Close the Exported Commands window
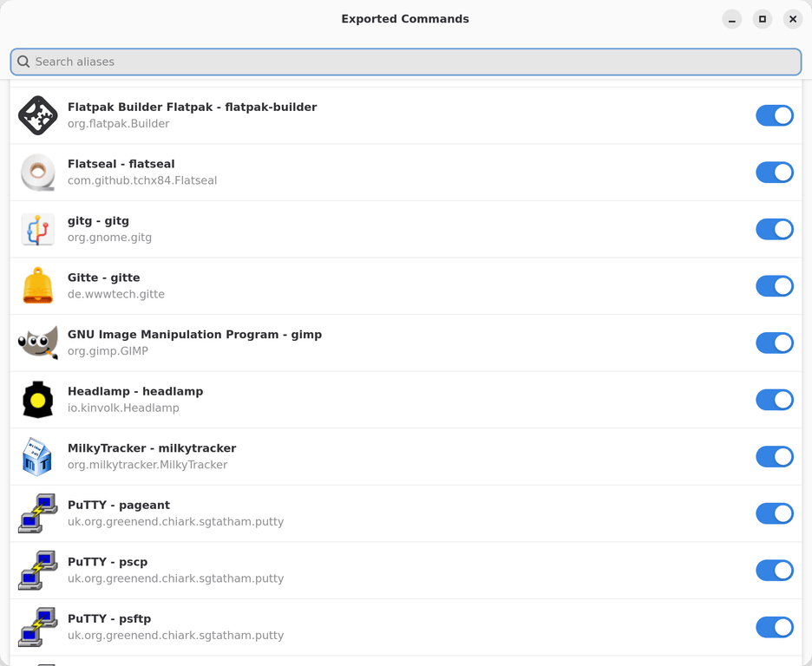This screenshot has width=812, height=666. [x=793, y=19]
